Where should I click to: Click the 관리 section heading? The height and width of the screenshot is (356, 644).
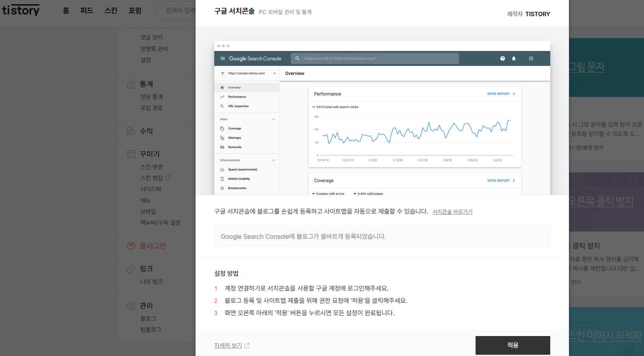click(x=146, y=305)
